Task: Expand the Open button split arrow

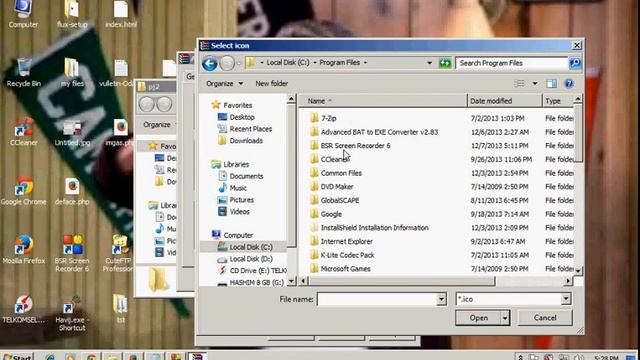Action: point(505,318)
